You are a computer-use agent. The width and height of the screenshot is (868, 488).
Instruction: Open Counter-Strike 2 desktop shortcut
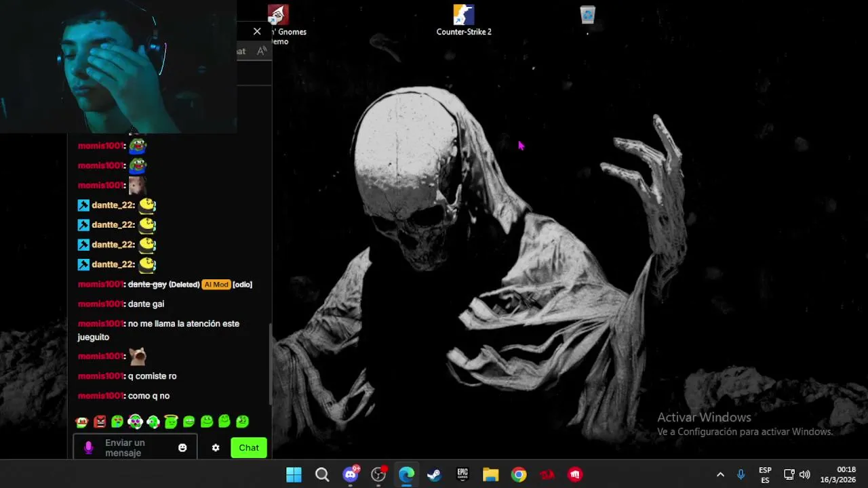(x=464, y=20)
